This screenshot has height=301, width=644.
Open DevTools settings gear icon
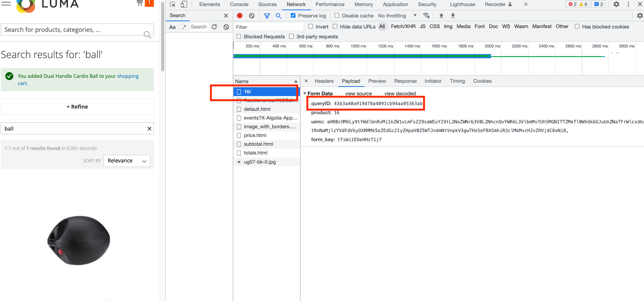tap(616, 4)
